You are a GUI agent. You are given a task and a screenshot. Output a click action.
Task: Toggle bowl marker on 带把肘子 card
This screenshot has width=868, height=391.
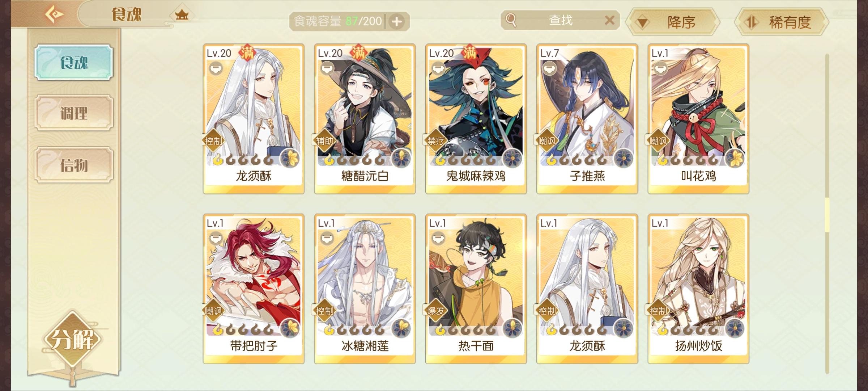tap(216, 238)
